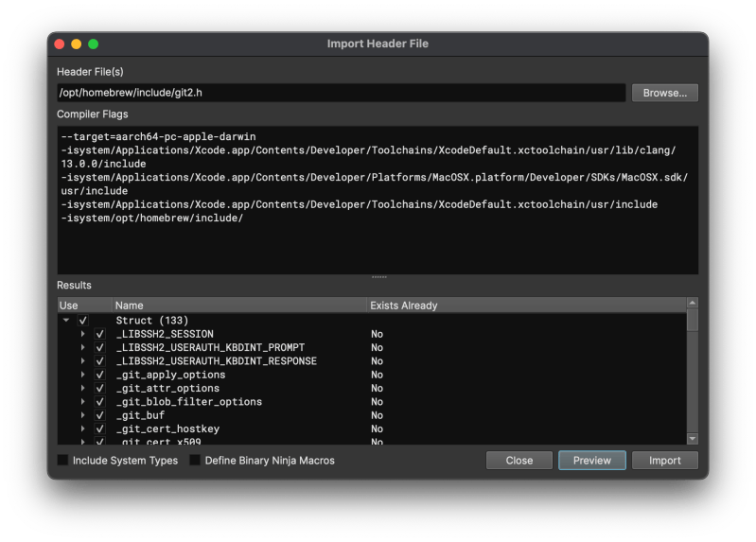Screen dimensions: 756x542
Task: Click the Preview button
Action: [x=591, y=460]
